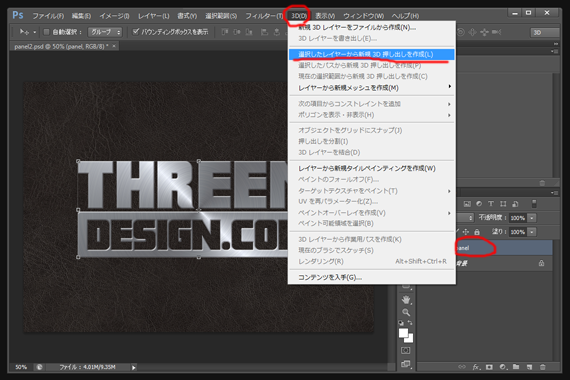Image resolution: width=570 pixels, height=380 pixels.
Task: Click the new adjustment layer icon
Action: (x=503, y=367)
